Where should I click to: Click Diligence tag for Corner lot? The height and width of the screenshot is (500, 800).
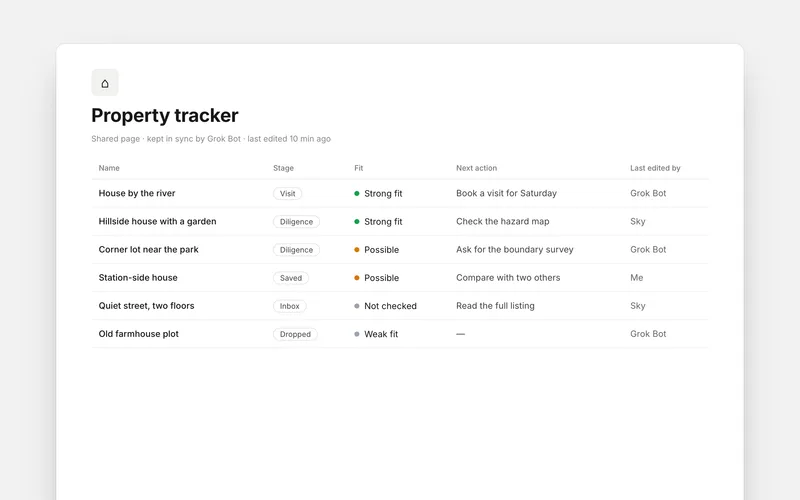coord(296,250)
